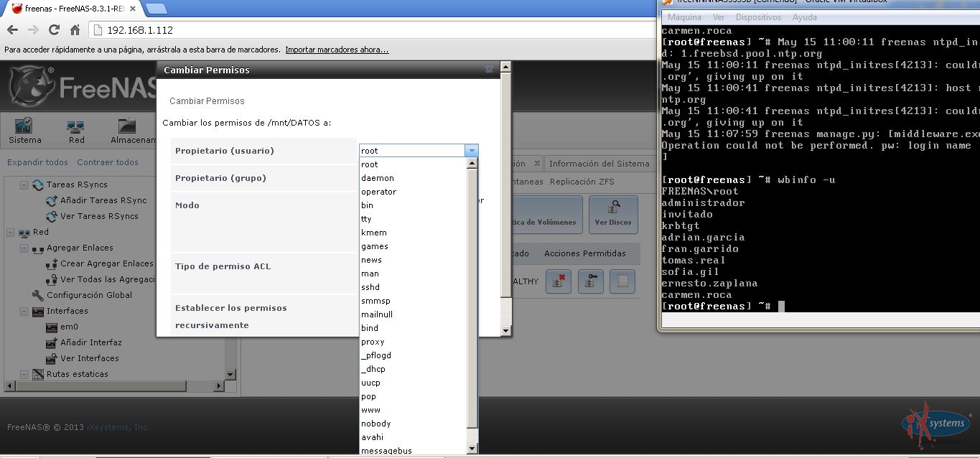The width and height of the screenshot is (980, 458).
Task: Click the iXsystems logo
Action: coord(935,425)
